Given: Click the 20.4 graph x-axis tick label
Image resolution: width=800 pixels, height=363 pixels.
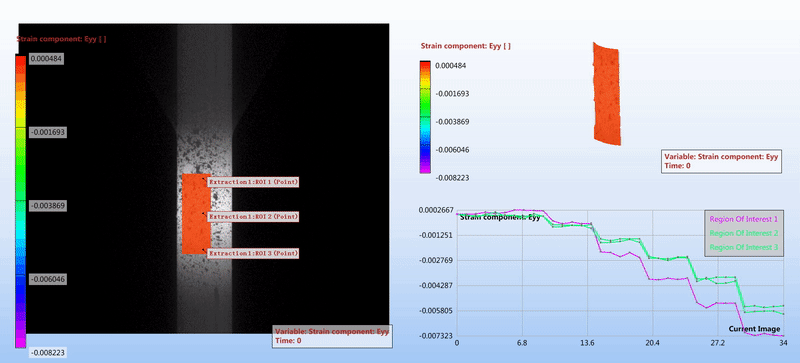Looking at the screenshot, I should 653,343.
